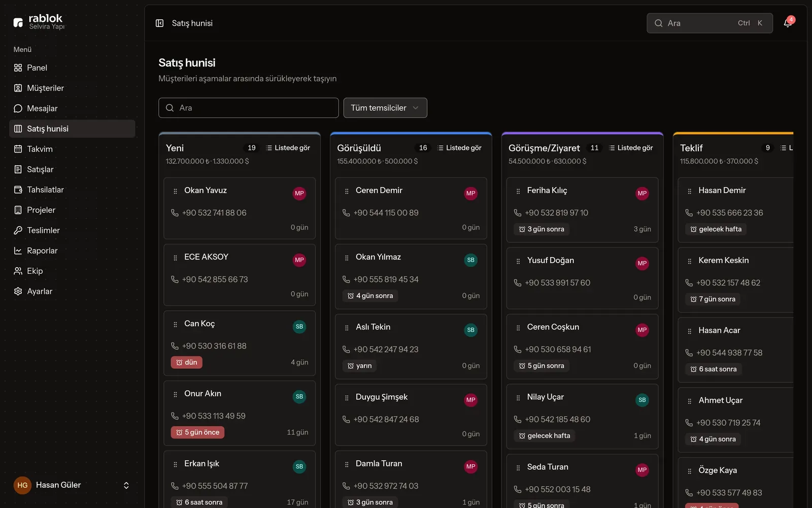This screenshot has height=508, width=812.
Task: Click Listede gör in Görüşme/Ziyaret column
Action: 631,148
